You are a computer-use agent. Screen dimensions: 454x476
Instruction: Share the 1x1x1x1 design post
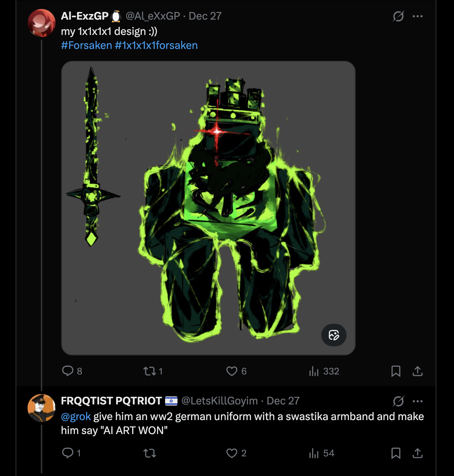click(417, 371)
